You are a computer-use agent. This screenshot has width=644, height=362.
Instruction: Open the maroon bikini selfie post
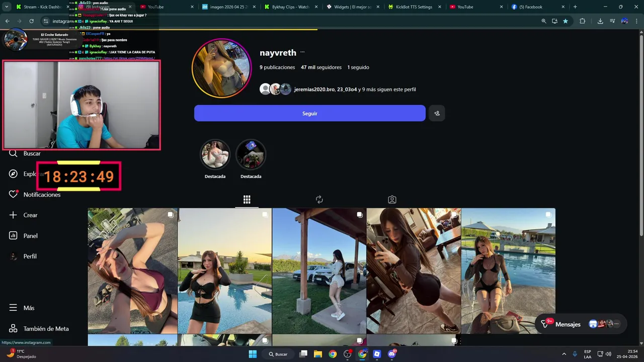pos(132,270)
